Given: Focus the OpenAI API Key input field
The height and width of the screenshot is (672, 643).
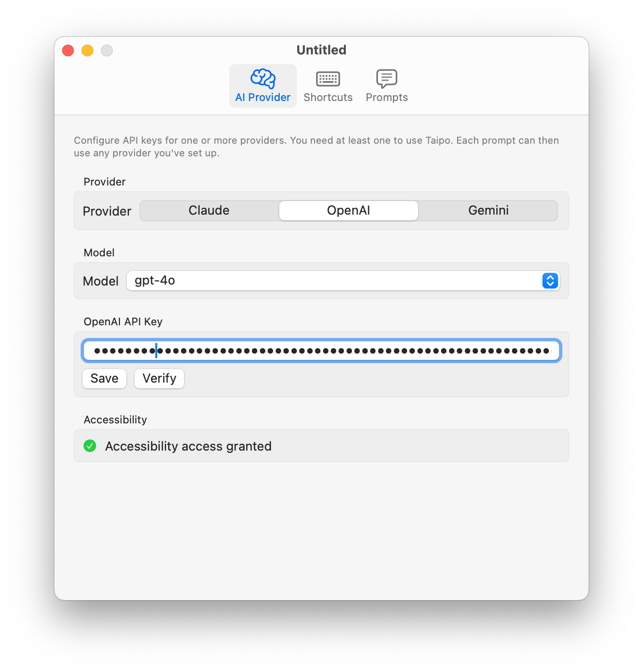Looking at the screenshot, I should (x=321, y=350).
